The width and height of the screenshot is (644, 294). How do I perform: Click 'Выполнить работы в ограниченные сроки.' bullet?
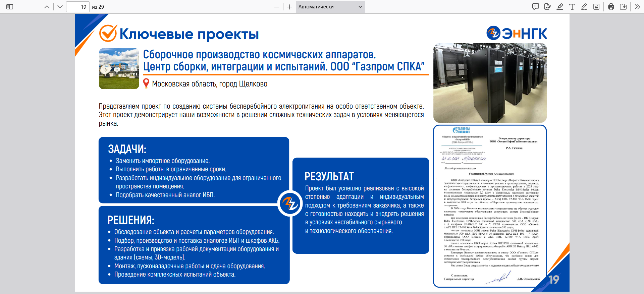coord(171,169)
